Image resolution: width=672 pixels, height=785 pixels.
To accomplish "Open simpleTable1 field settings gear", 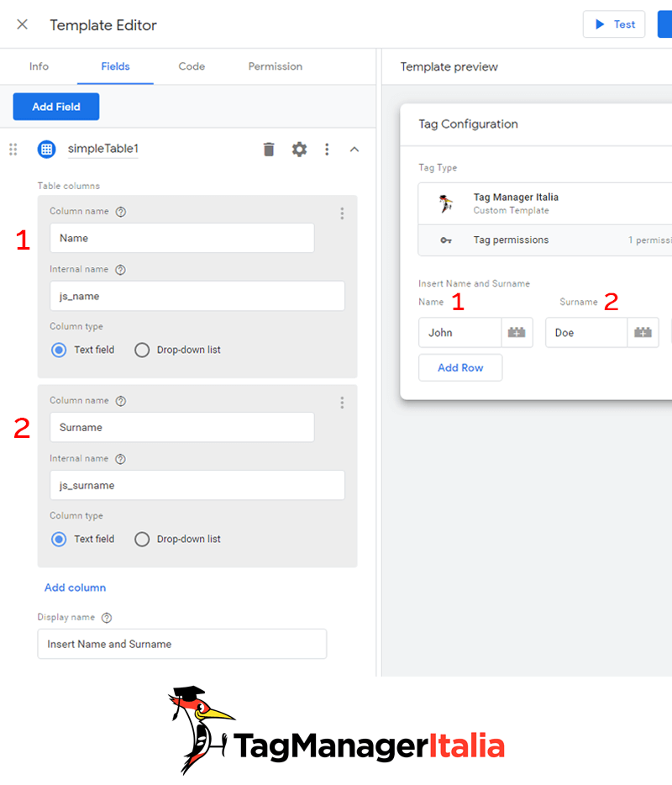I will click(299, 150).
